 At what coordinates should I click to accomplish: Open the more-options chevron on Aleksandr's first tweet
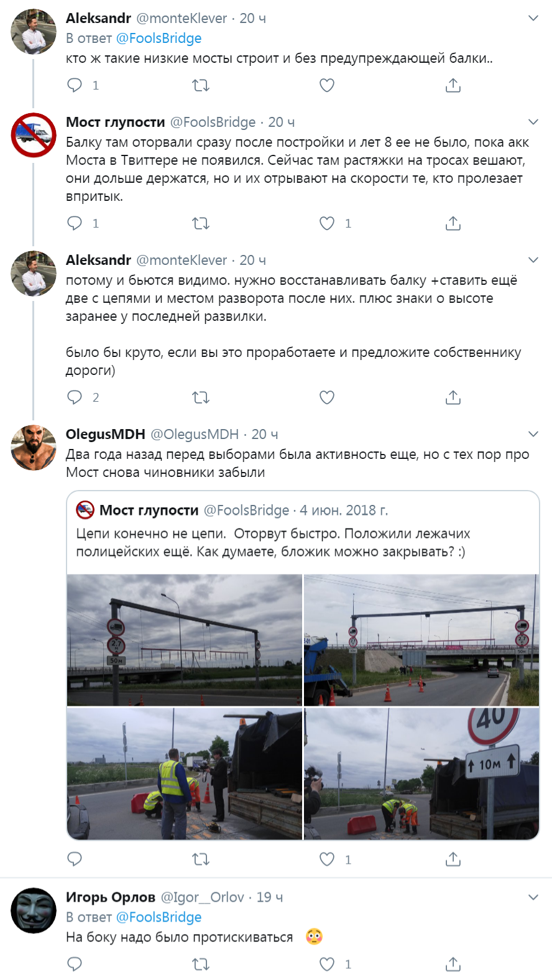(x=533, y=18)
